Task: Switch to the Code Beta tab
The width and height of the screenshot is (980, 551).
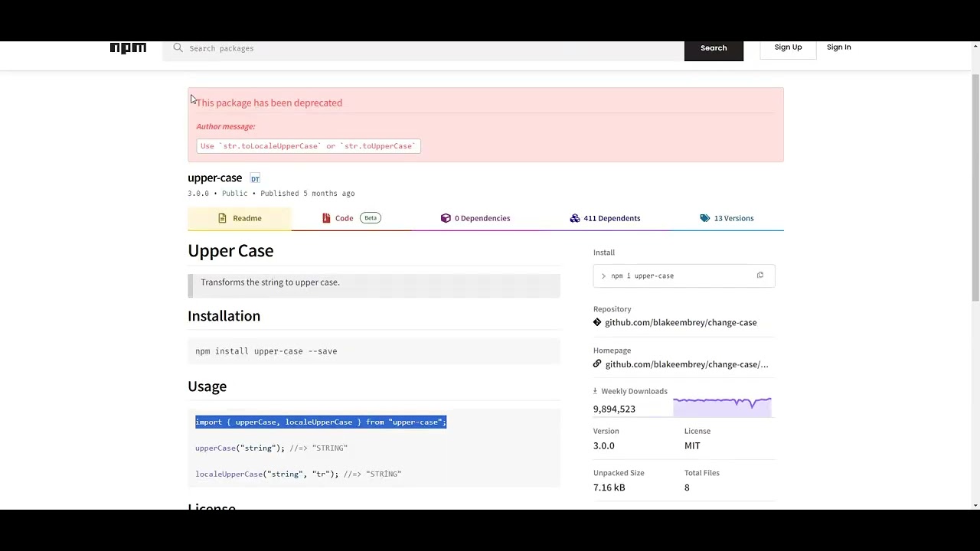Action: (344, 217)
